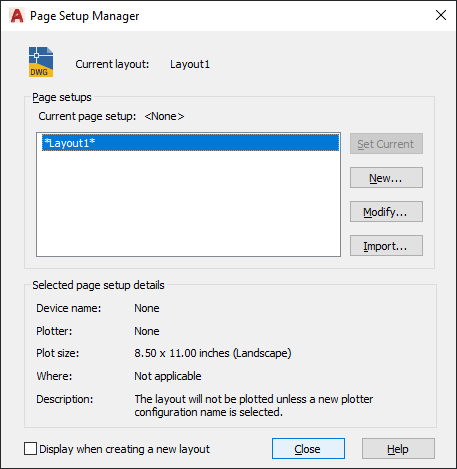Click the Description text about plotter configuration
457x469 pixels.
[254, 405]
